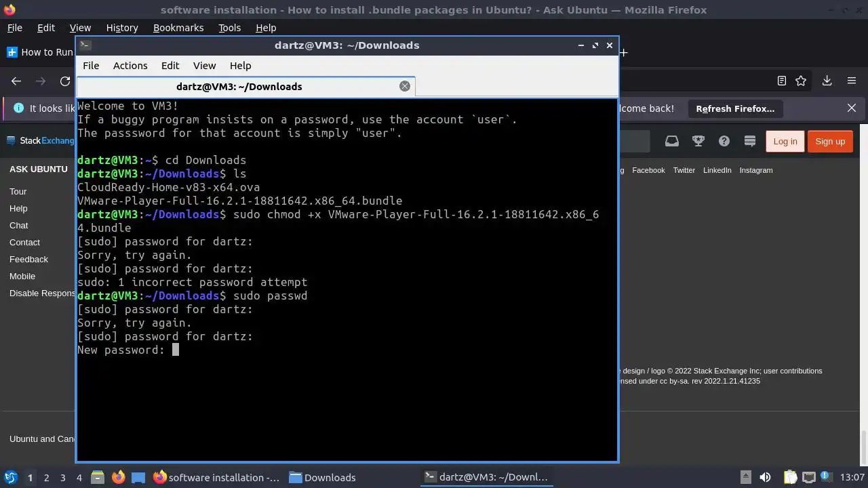Click 'sudo: 1 incorrect password attempt' line

192,282
